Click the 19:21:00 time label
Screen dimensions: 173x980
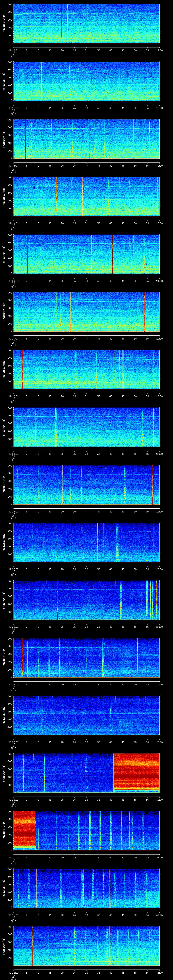pos(13,339)
